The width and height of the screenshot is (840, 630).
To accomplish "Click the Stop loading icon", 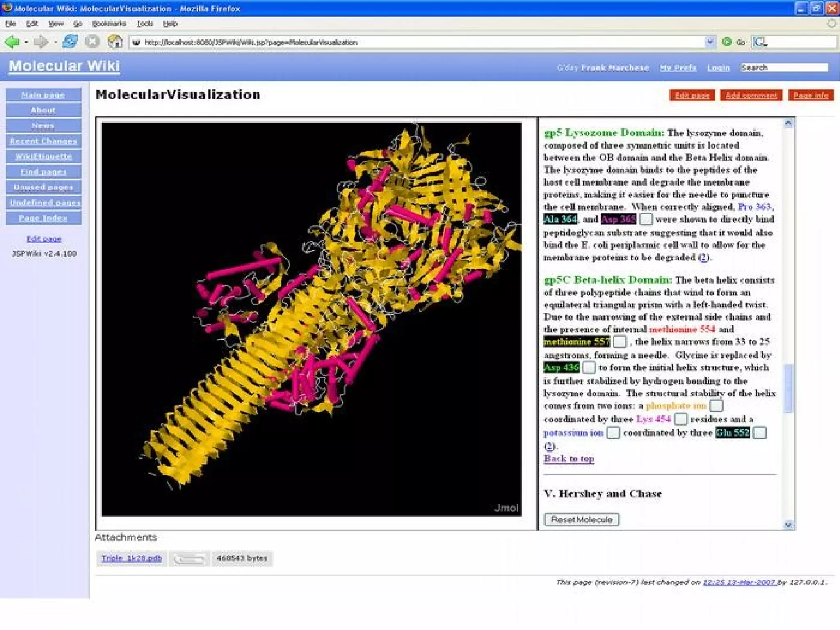I will 93,42.
